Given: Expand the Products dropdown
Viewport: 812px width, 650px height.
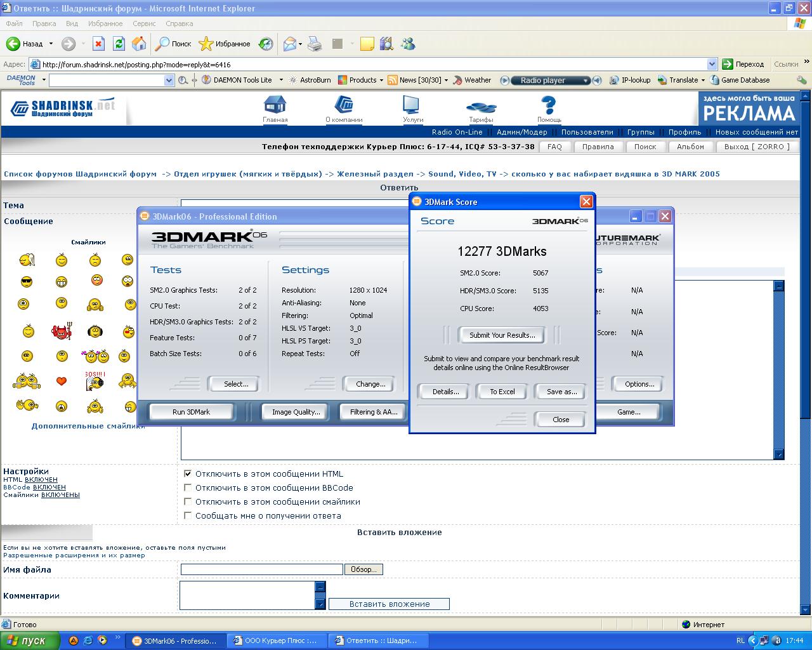Looking at the screenshot, I should pos(381,80).
